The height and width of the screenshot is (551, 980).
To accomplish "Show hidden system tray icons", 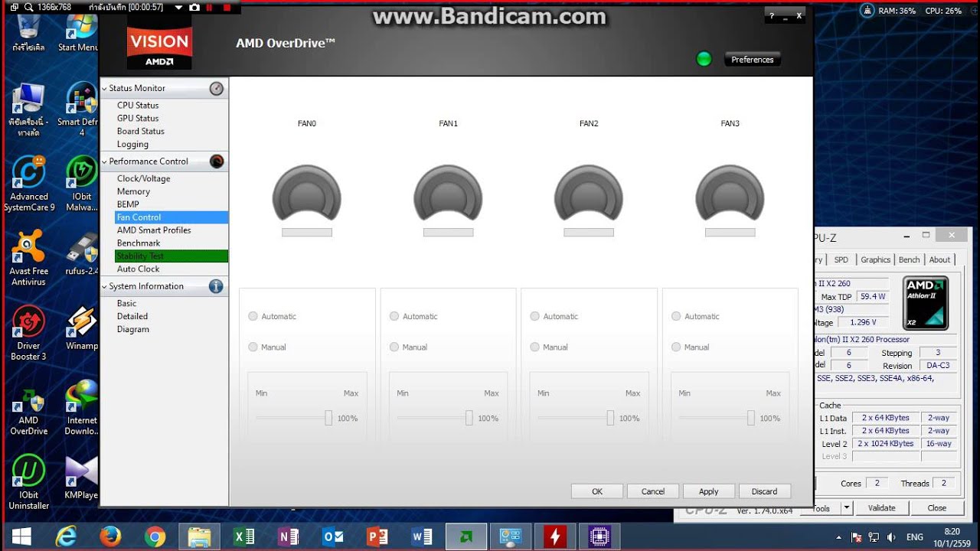I will [838, 537].
